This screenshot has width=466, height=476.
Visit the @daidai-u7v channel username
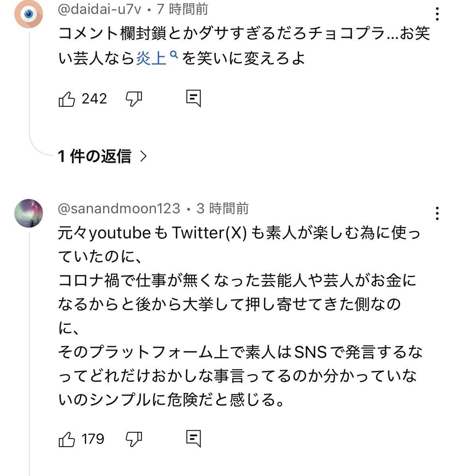[100, 9]
